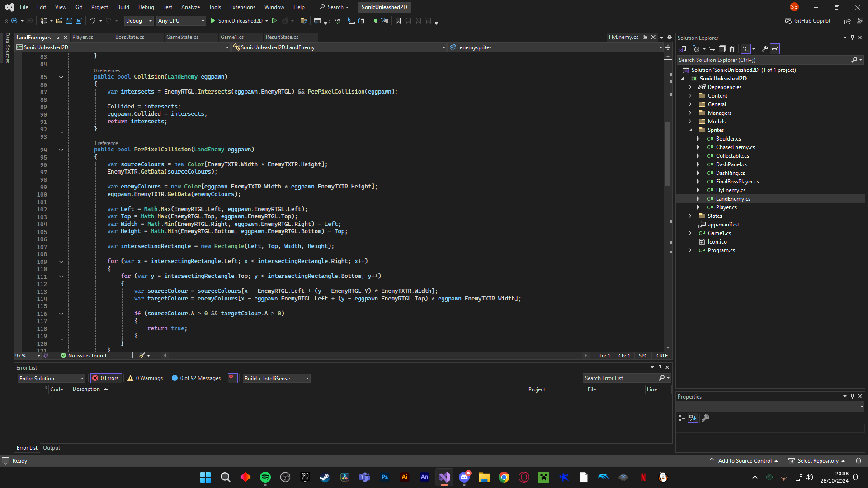
Task: Open the File menu
Action: (24, 7)
